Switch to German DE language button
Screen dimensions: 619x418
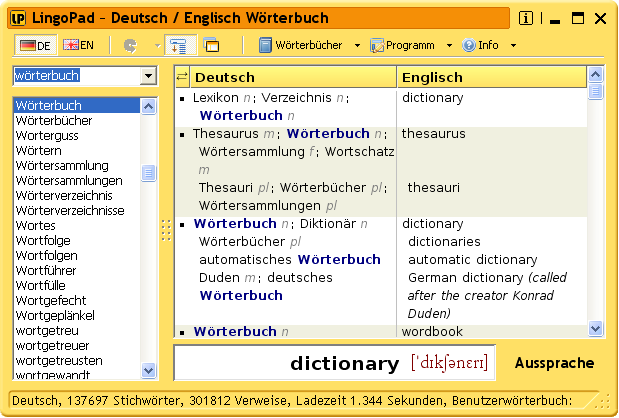[x=36, y=45]
